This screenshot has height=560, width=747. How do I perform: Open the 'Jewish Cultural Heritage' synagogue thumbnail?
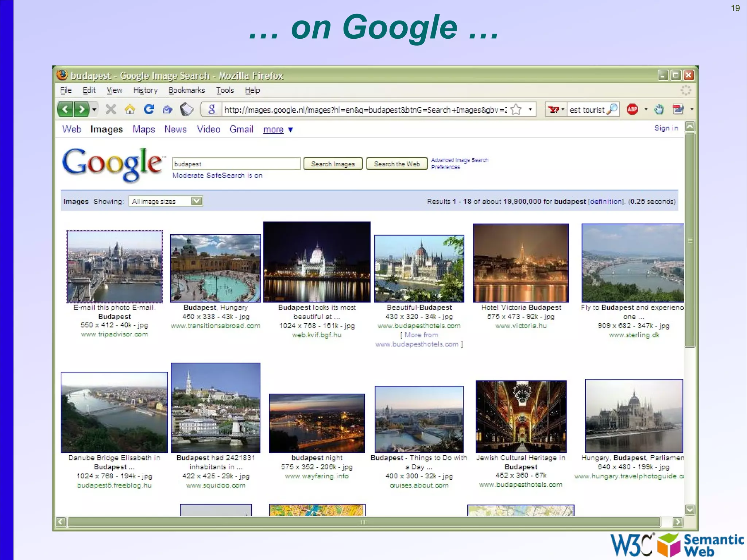pyautogui.click(x=521, y=417)
